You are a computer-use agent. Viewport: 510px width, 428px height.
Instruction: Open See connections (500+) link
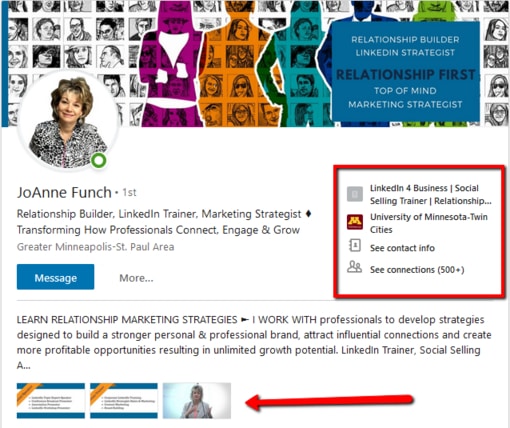[417, 270]
